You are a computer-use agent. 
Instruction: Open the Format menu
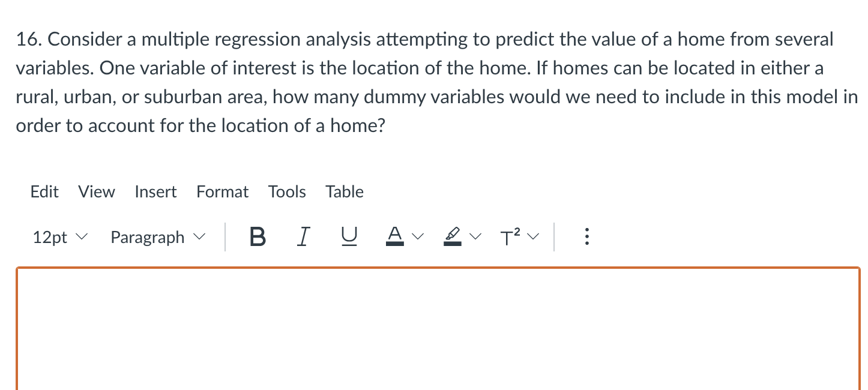222,191
